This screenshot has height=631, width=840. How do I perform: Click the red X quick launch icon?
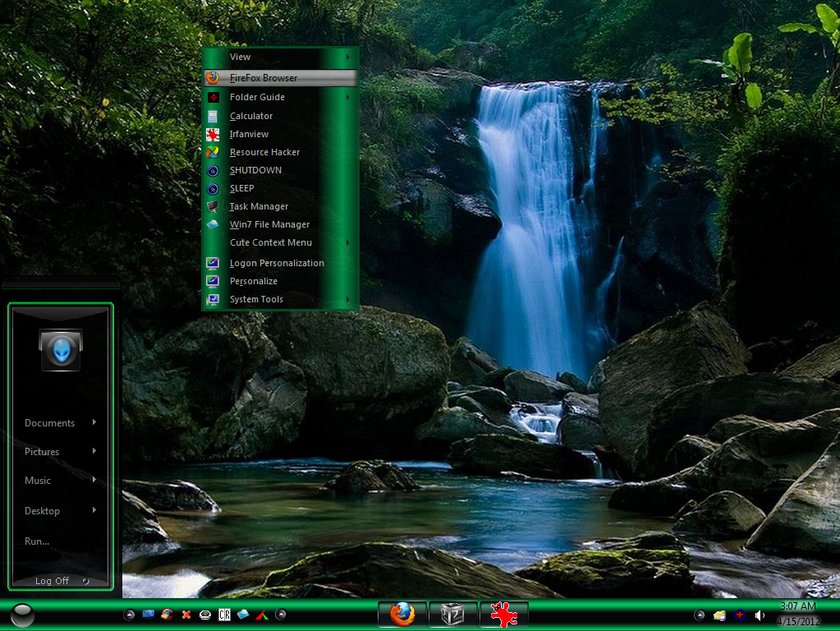point(186,615)
